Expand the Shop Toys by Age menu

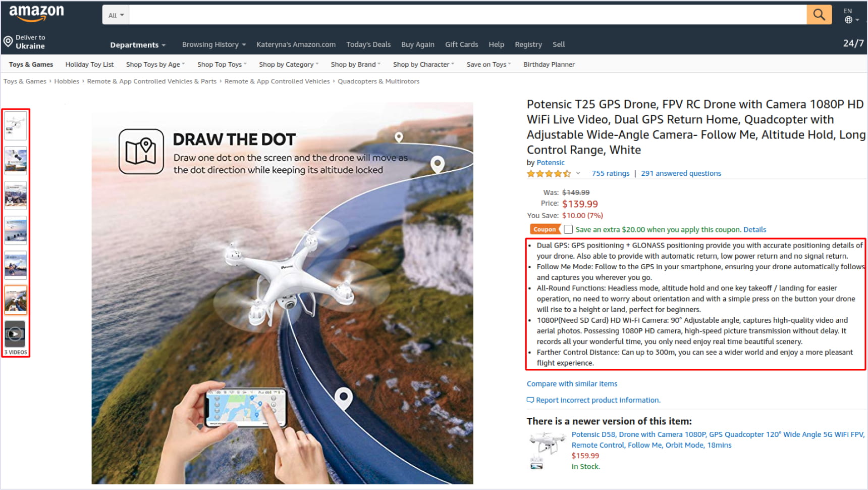tap(155, 65)
